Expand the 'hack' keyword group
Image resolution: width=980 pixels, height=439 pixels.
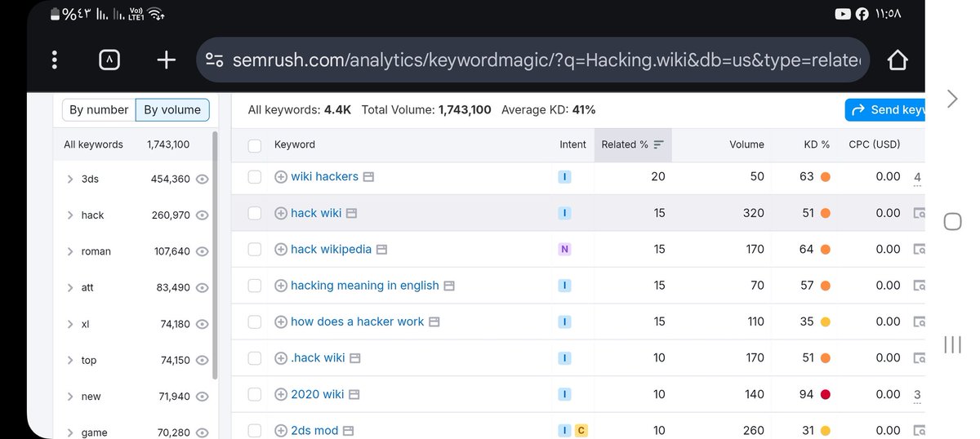coord(70,215)
